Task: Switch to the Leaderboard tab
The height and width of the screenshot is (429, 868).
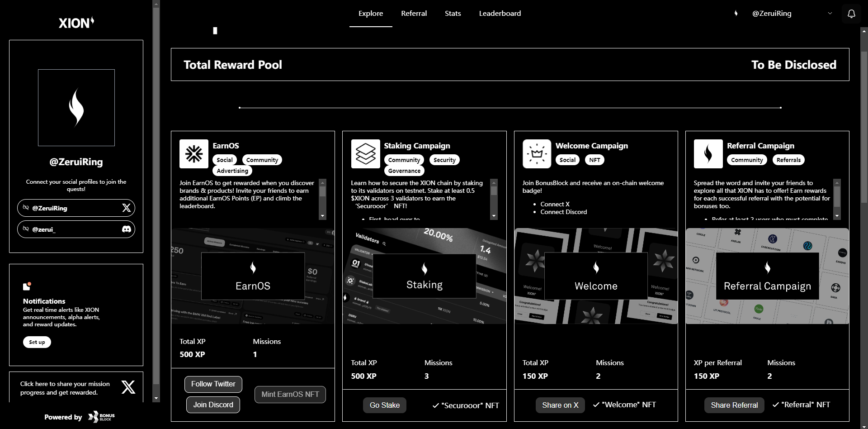Action: click(500, 14)
